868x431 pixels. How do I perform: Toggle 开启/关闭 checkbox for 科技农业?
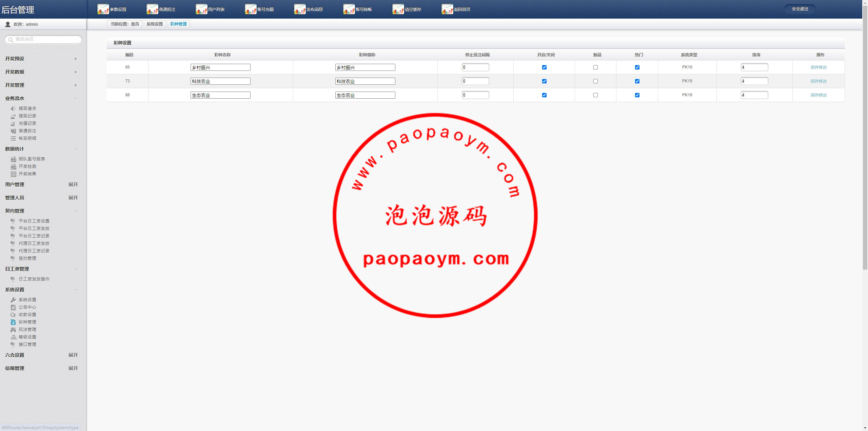point(544,81)
